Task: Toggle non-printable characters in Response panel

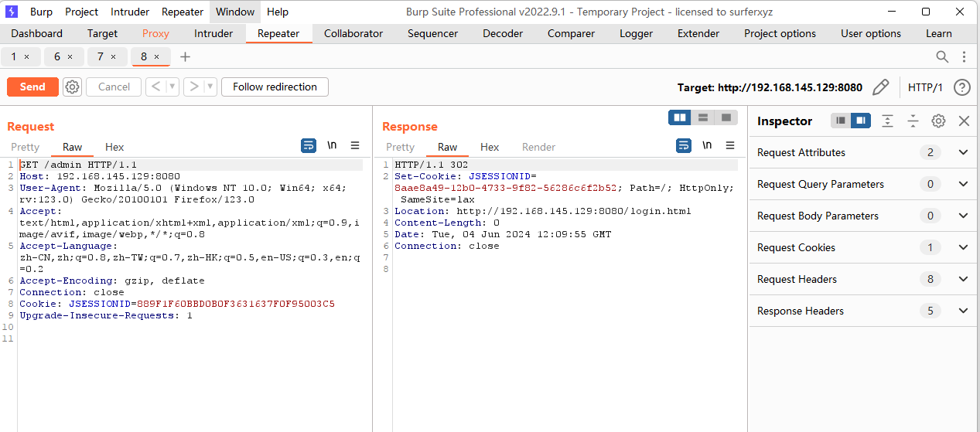Action: (707, 145)
